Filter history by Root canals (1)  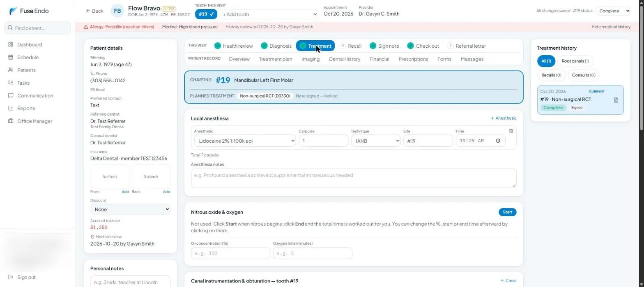click(x=575, y=61)
